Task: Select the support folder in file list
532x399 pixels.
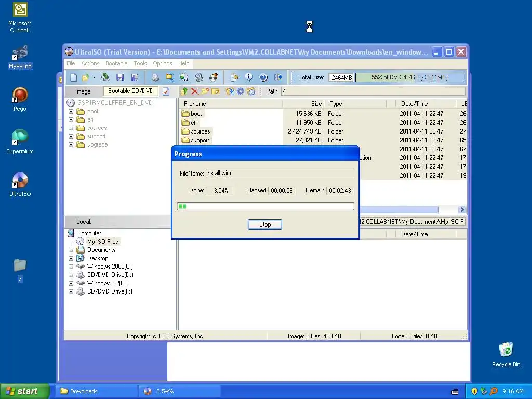Action: tap(195, 140)
